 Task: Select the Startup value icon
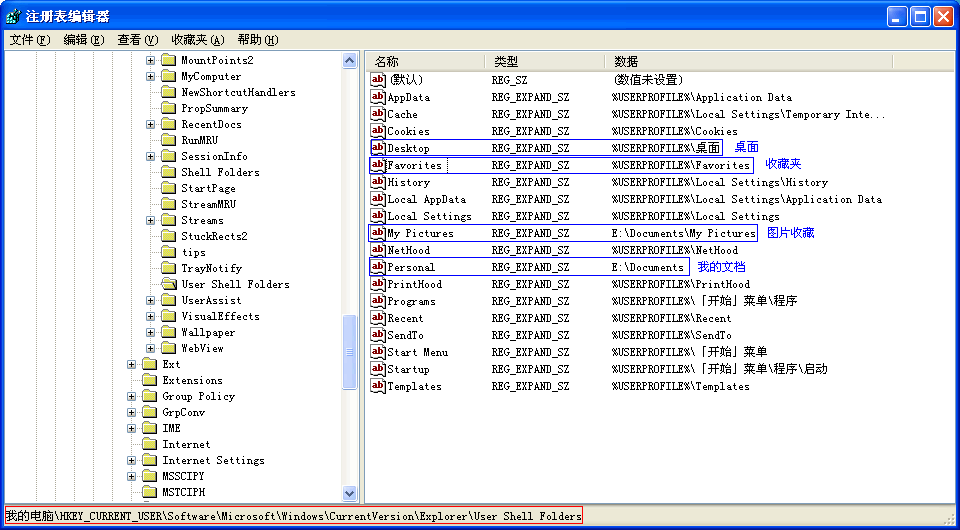click(x=378, y=369)
